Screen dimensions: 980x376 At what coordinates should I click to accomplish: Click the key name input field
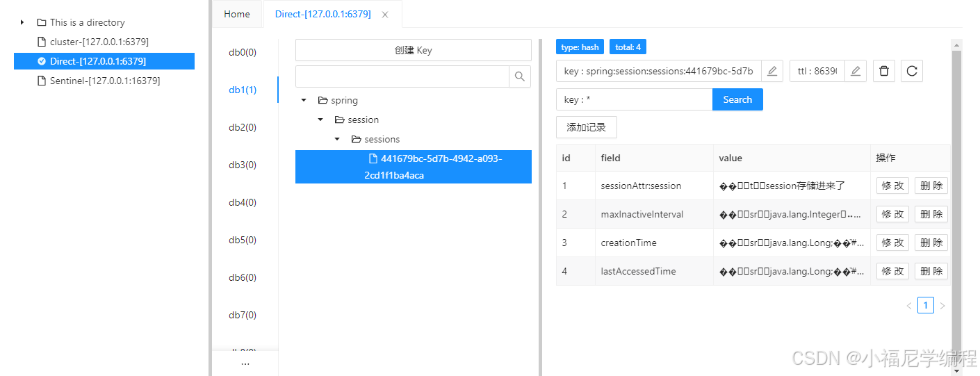pos(659,71)
